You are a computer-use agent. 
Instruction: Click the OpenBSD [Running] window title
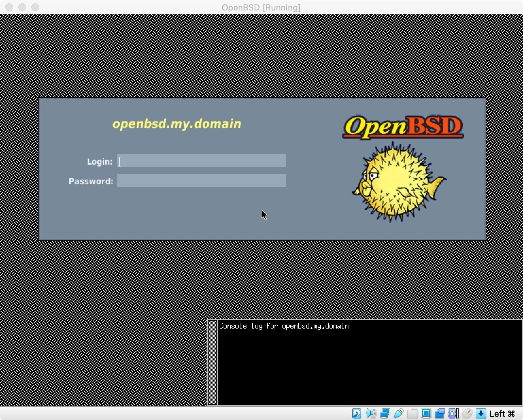click(x=261, y=7)
